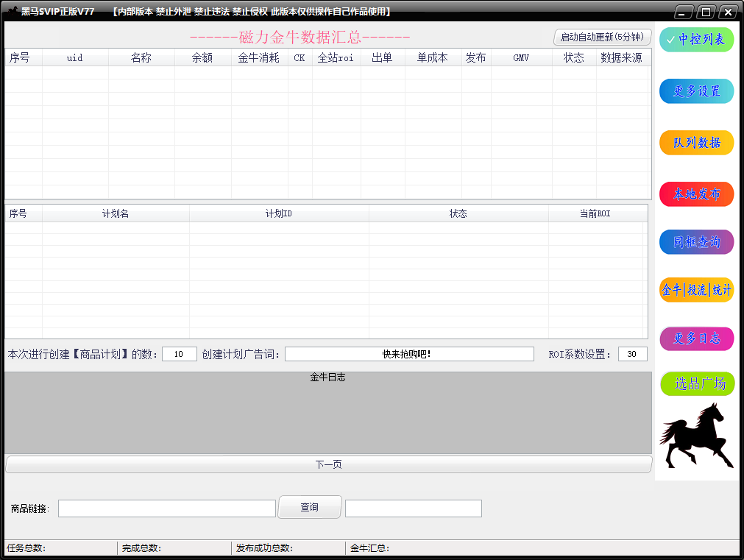The image size is (744, 560).
Task: Click the 查询 button
Action: 309,507
